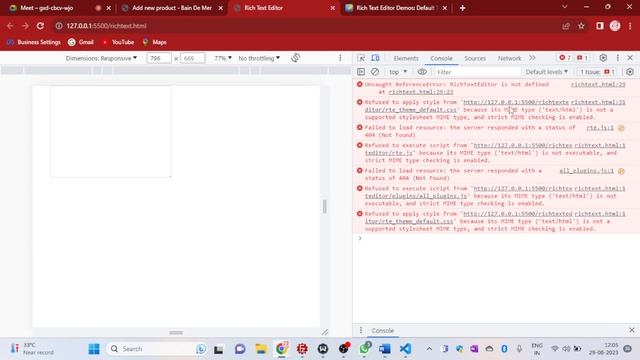Open the No throttling dropdown
Image resolution: width=640 pixels, height=360 pixels.
click(259, 58)
